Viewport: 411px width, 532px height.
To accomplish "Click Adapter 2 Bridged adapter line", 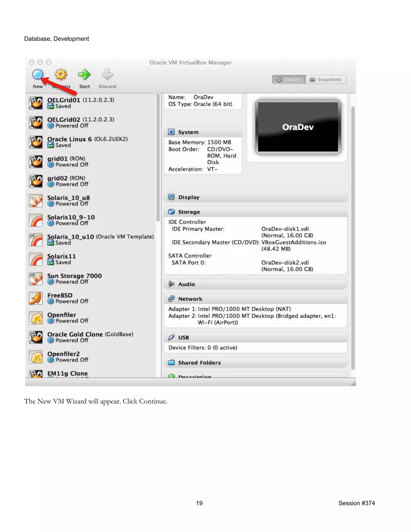I will click(x=252, y=319).
